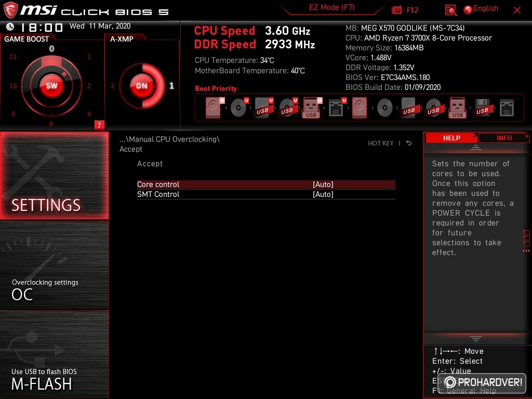Open the SMT Control [Auto] value
532x399 pixels.
click(x=323, y=194)
